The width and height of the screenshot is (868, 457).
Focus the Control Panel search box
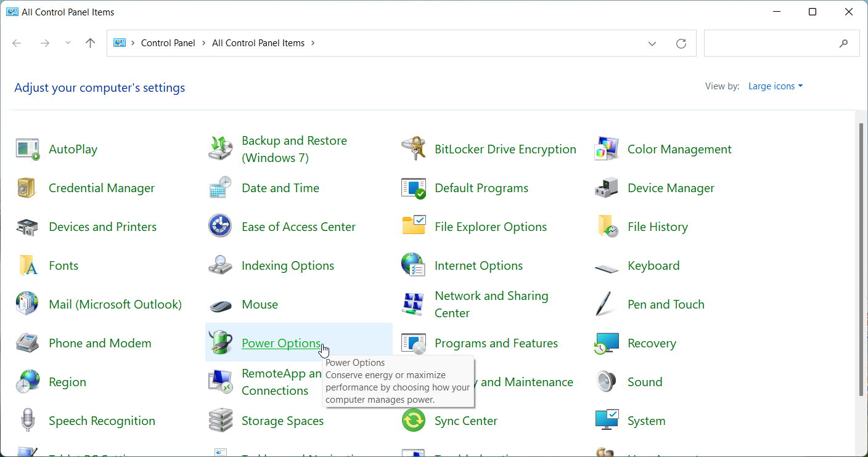pos(782,43)
